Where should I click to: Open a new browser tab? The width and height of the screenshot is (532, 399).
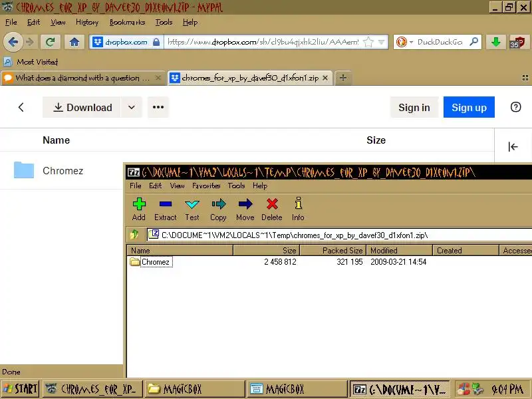(343, 78)
